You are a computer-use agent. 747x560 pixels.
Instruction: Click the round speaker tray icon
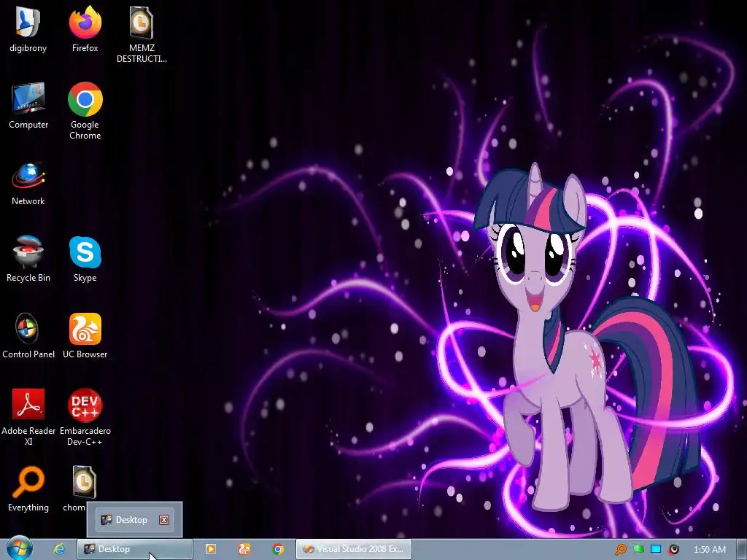pyautogui.click(x=673, y=550)
